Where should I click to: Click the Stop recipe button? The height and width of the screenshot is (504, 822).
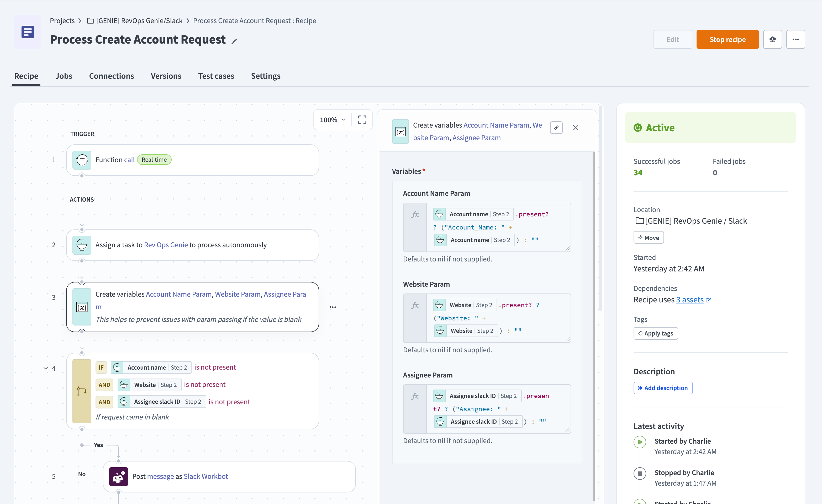[727, 39]
